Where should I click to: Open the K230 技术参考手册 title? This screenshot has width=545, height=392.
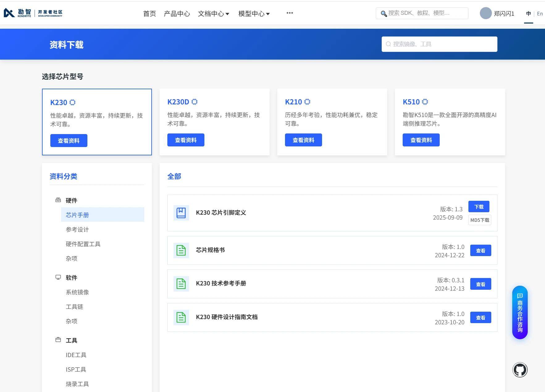pyautogui.click(x=221, y=283)
